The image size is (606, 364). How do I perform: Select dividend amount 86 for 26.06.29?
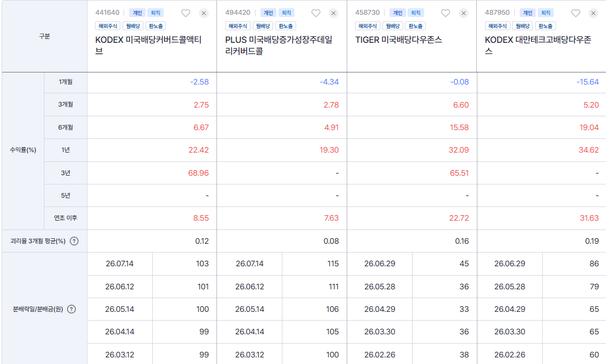coord(594,264)
